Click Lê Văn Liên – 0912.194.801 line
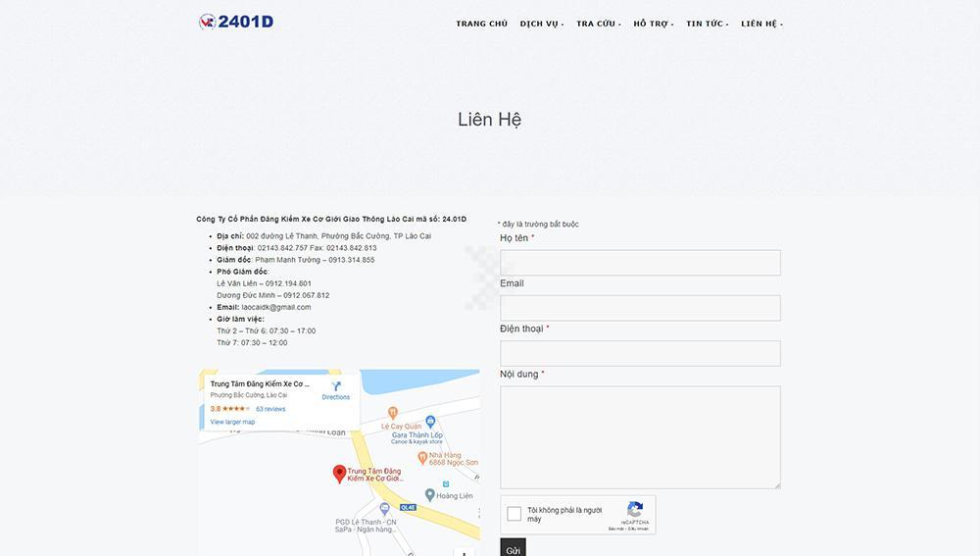 click(x=264, y=283)
